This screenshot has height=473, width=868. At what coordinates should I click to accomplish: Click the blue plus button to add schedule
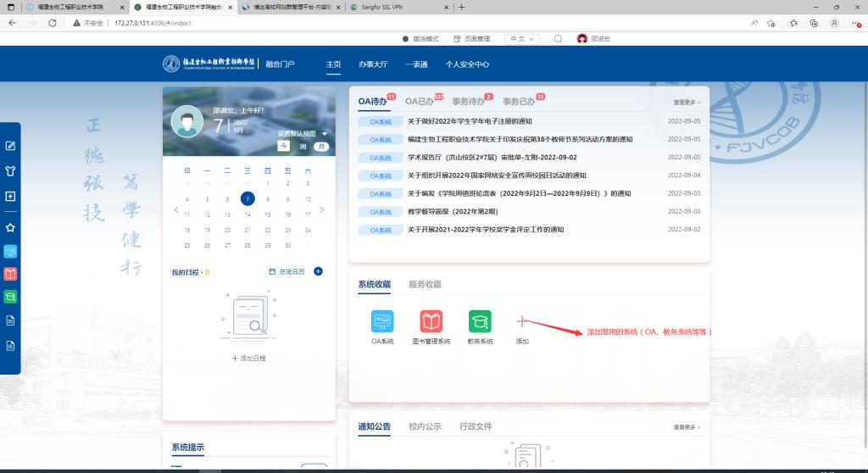[x=318, y=271]
